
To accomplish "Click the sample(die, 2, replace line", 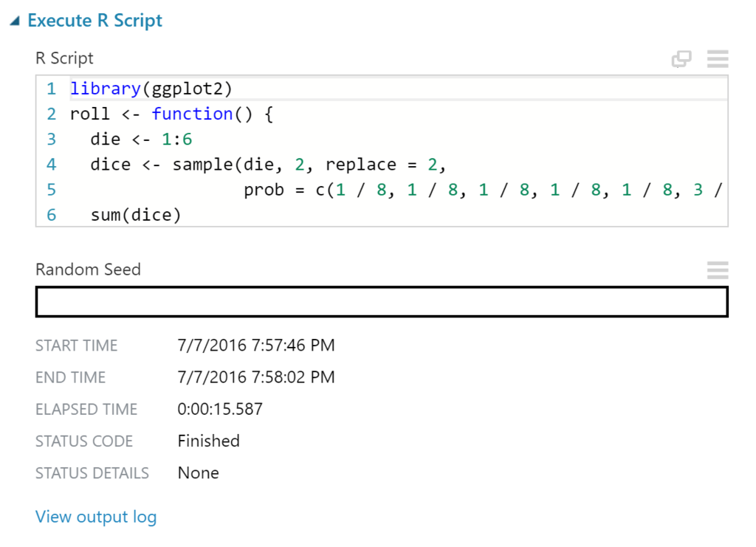I will point(398,165).
